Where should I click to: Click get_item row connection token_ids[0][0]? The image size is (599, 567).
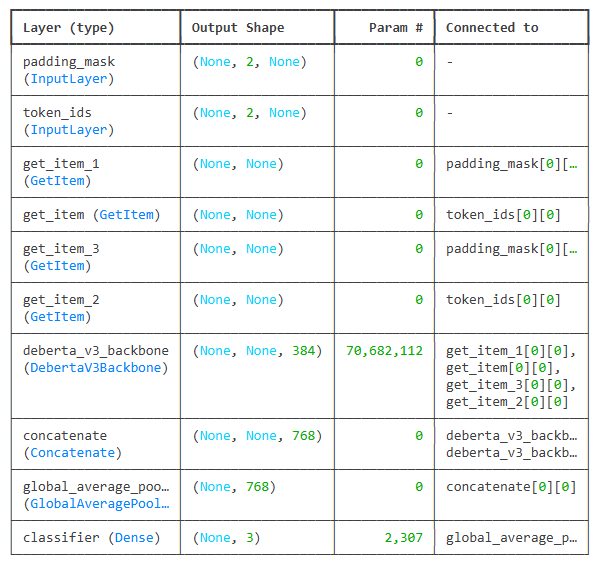click(503, 215)
